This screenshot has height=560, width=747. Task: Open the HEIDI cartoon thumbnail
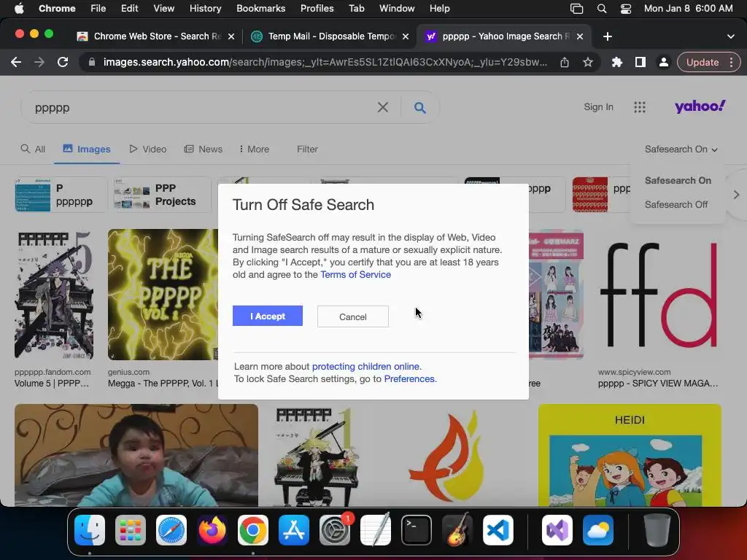[630, 455]
